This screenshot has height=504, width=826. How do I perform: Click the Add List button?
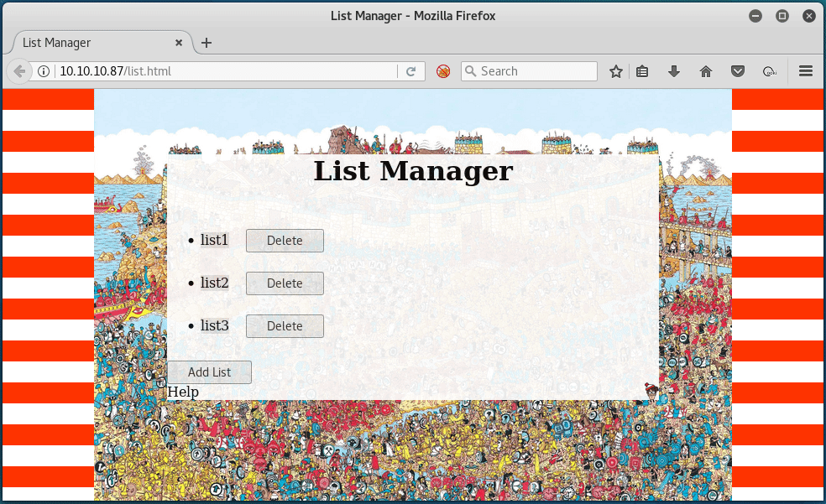209,372
